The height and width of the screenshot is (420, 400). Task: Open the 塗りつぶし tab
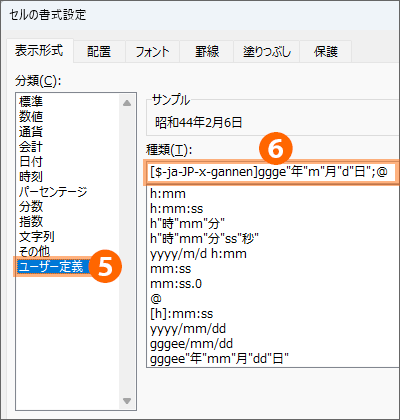(267, 52)
